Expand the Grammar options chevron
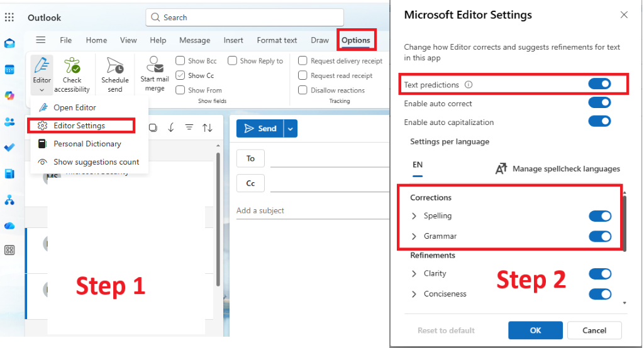This screenshot has height=348, width=644. pyautogui.click(x=414, y=236)
